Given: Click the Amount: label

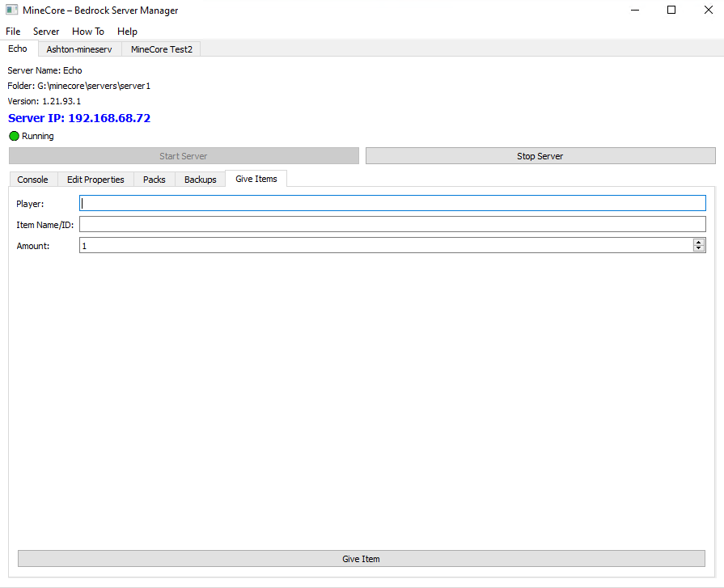Looking at the screenshot, I should click(x=33, y=246).
